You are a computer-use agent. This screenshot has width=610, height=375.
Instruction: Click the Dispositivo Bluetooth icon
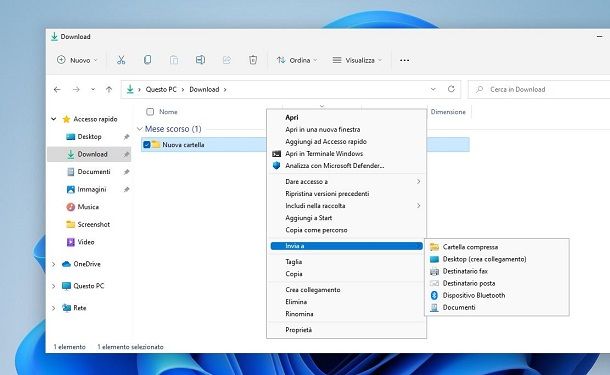435,295
